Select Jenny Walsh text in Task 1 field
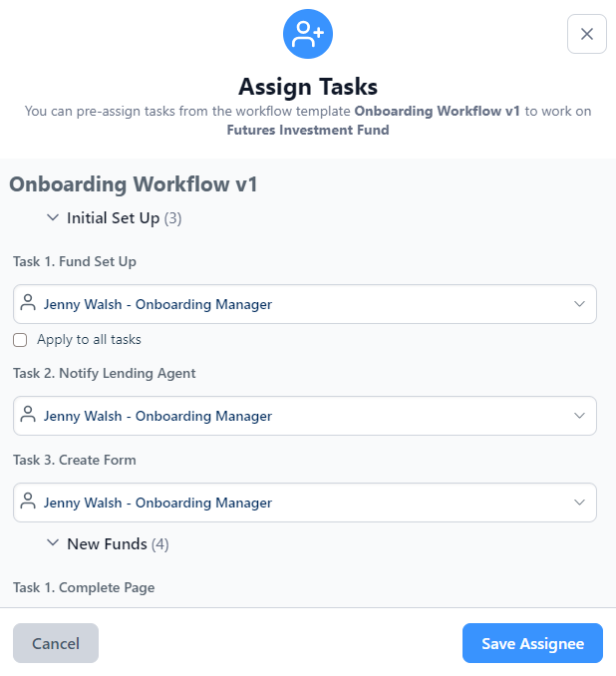The image size is (616, 676). pyautogui.click(x=157, y=304)
